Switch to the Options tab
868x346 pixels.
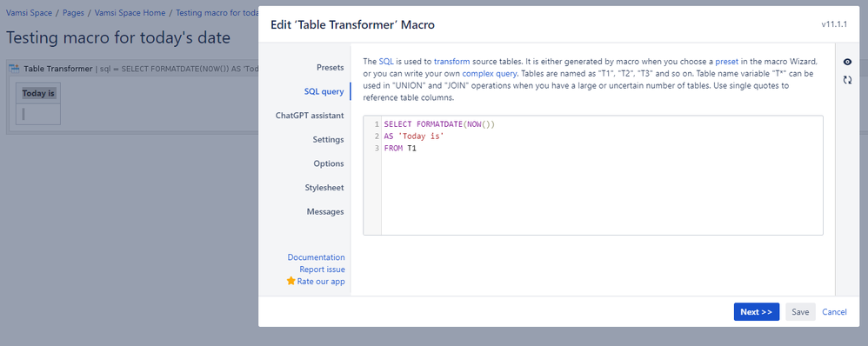point(328,163)
